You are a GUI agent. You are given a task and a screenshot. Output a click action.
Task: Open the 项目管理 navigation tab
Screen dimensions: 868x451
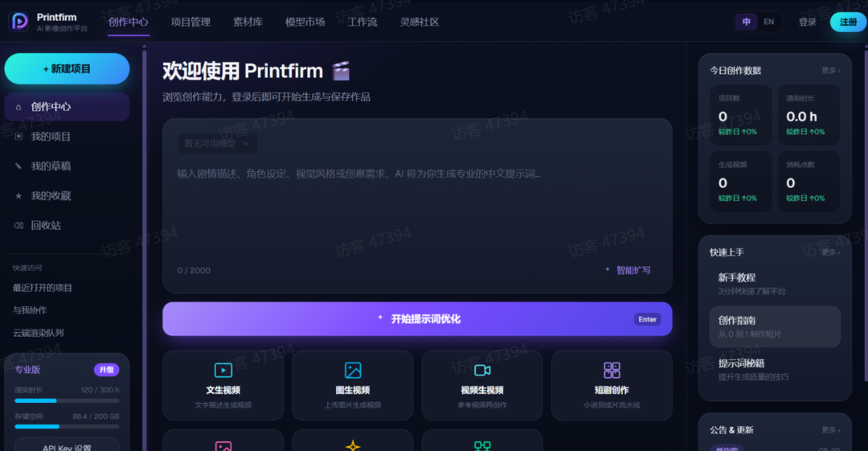[x=190, y=23]
